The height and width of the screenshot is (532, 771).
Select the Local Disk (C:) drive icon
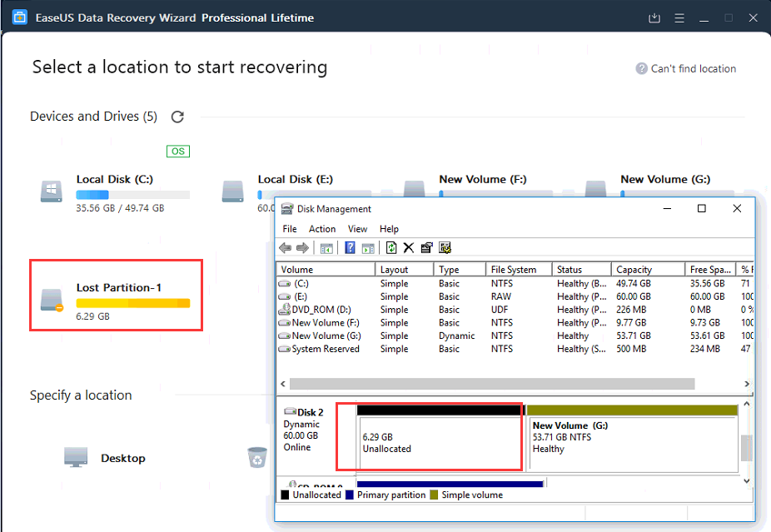51,191
